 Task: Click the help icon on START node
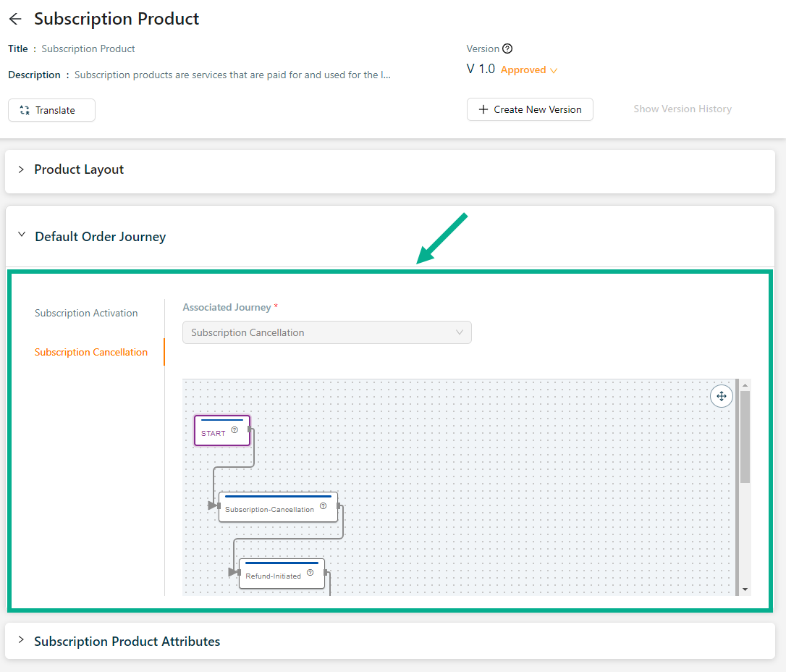coord(234,430)
